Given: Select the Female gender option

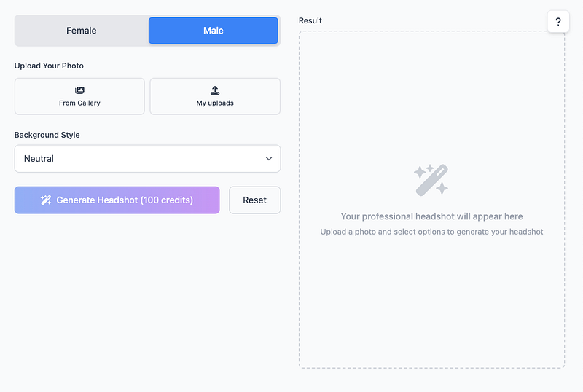Looking at the screenshot, I should (x=82, y=31).
